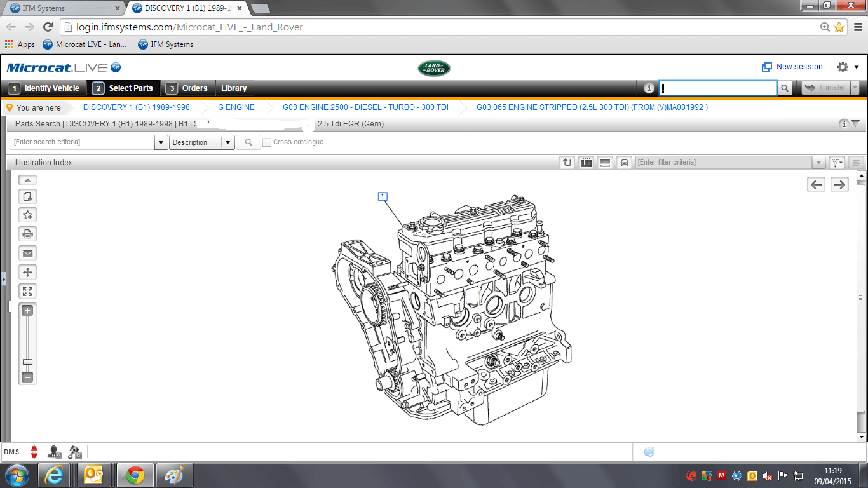Click G03 ENGINE 2500 DIESEL breadcrumb
Image resolution: width=868 pixels, height=488 pixels.
click(365, 107)
